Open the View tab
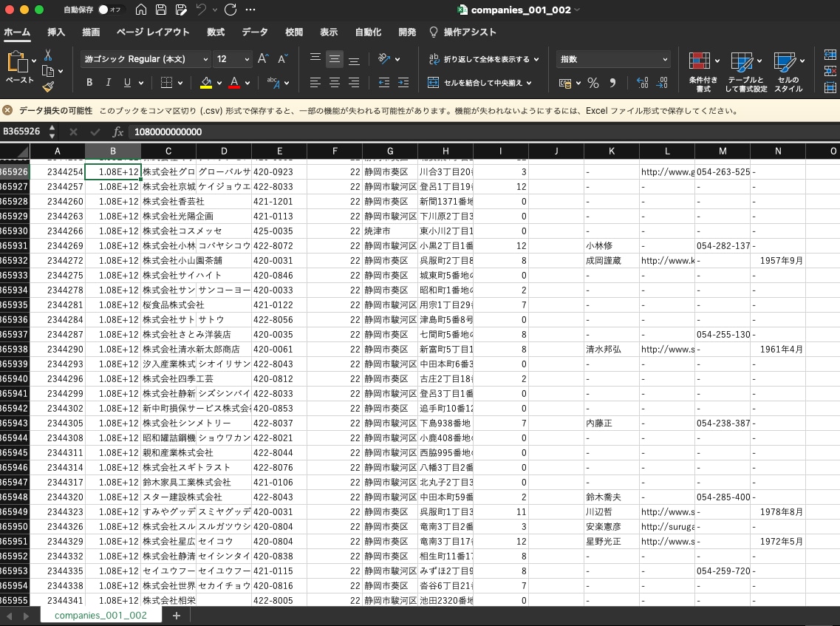 329,33
